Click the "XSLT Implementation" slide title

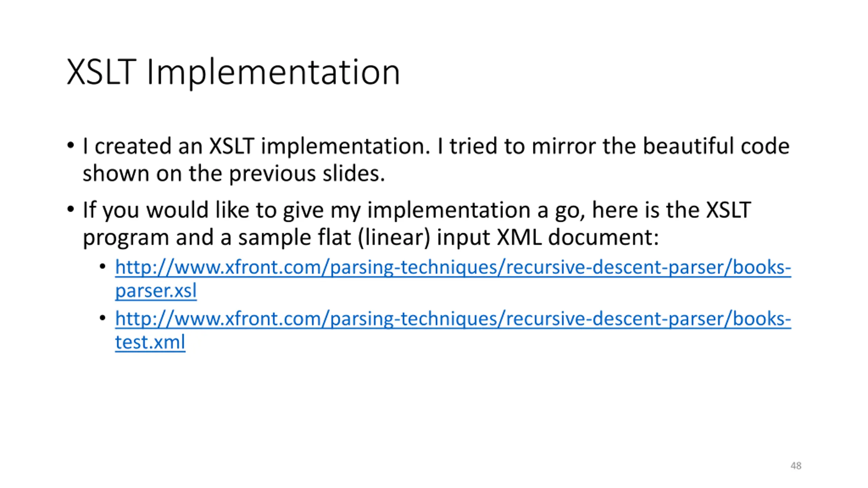233,72
